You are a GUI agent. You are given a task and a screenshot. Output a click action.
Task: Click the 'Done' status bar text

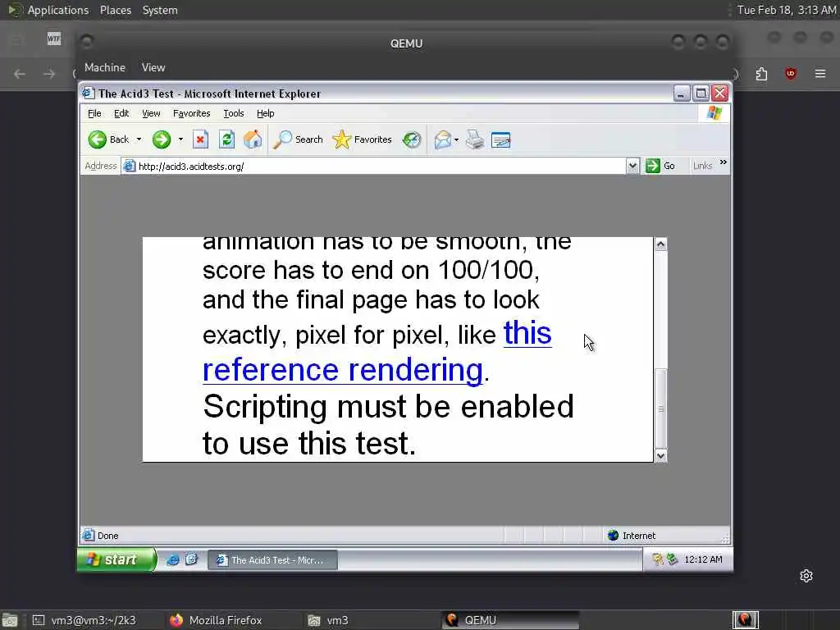coord(107,536)
